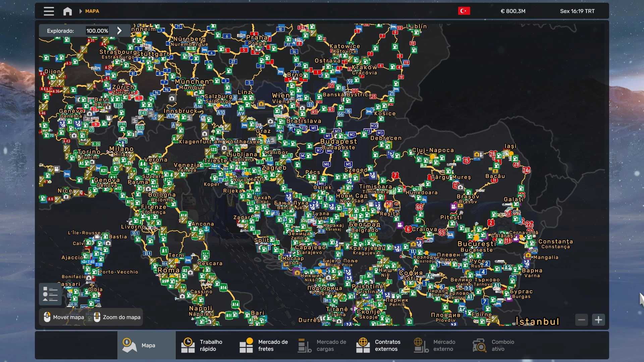Select the Mapa tab

pyautogui.click(x=147, y=345)
